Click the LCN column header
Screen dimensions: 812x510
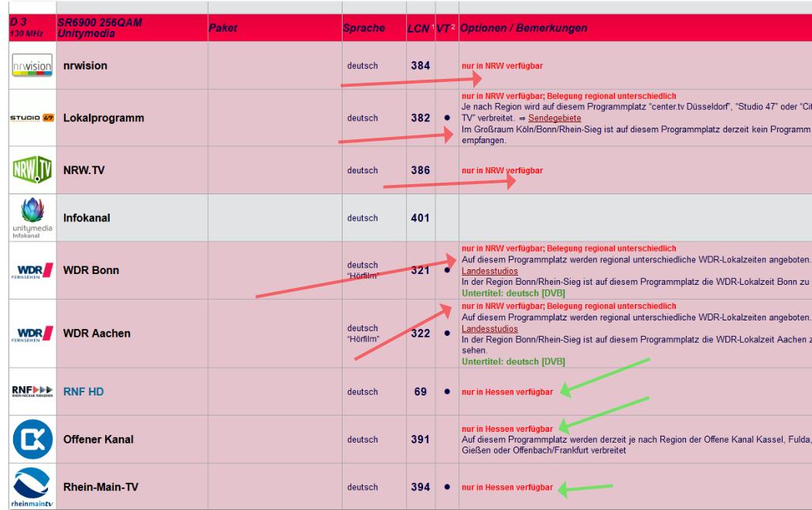point(418,29)
